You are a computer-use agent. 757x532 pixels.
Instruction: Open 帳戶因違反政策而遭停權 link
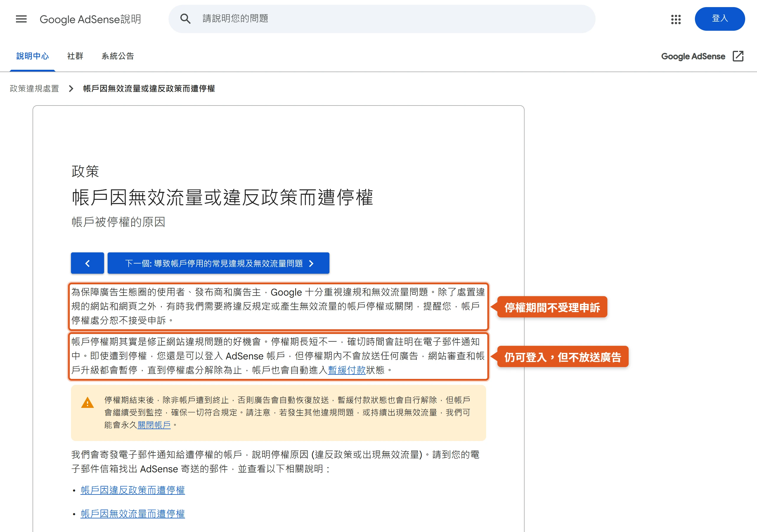point(132,490)
